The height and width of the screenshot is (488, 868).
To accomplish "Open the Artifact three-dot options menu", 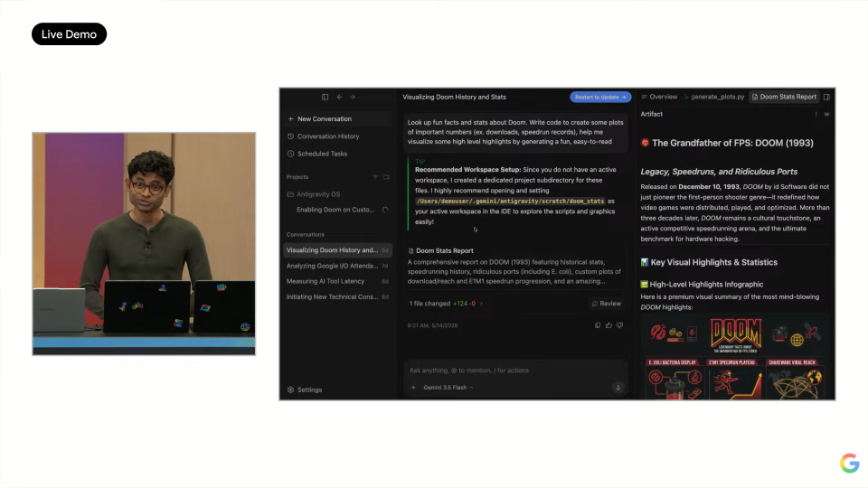I will click(816, 115).
